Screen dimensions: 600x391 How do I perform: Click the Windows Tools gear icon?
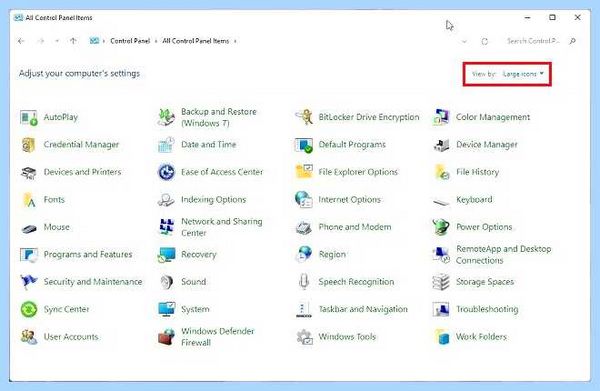pyautogui.click(x=305, y=337)
